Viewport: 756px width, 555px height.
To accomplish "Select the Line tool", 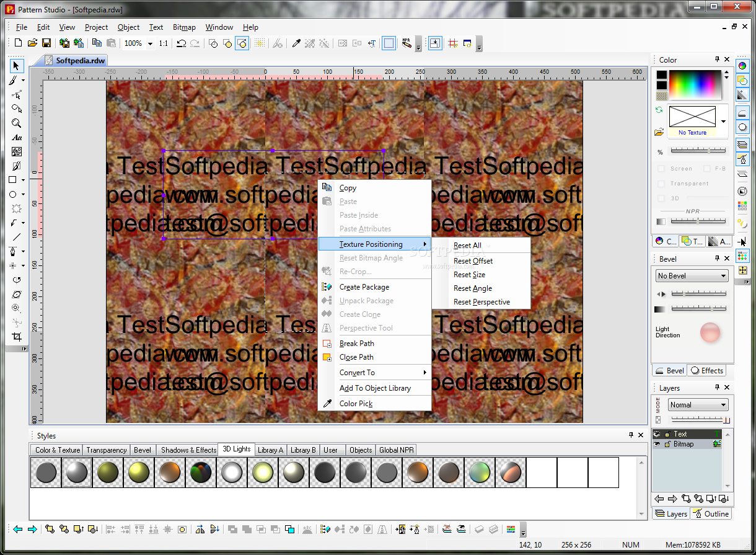I will click(17, 237).
